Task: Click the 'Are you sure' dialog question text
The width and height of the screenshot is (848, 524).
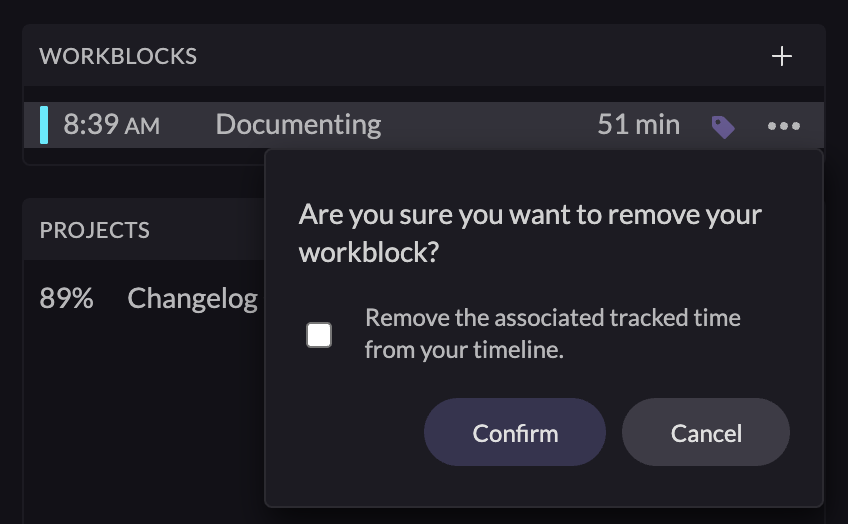Action: [x=530, y=215]
